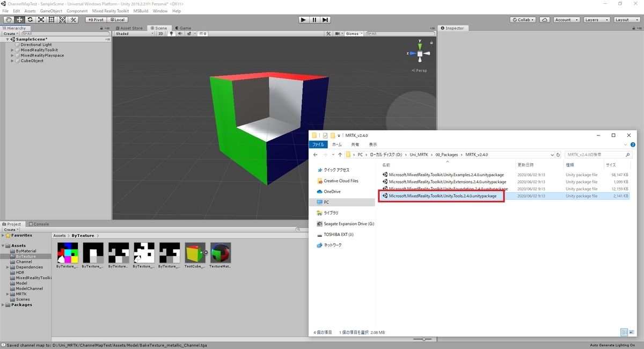Toggle scene audio speaker icon
644x349 pixels.
tap(179, 33)
